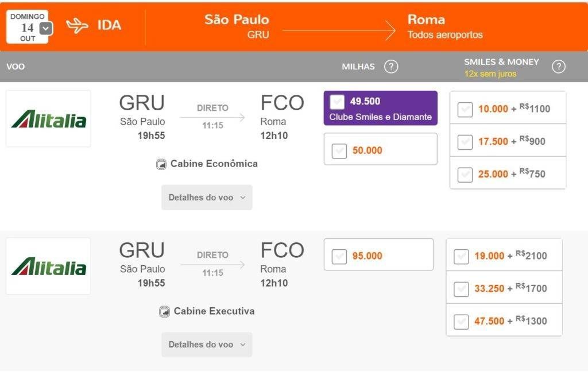This screenshot has height=375, width=588.
Task: Click the DIRETO 11:15 label on the economy flight
Action: [212, 117]
